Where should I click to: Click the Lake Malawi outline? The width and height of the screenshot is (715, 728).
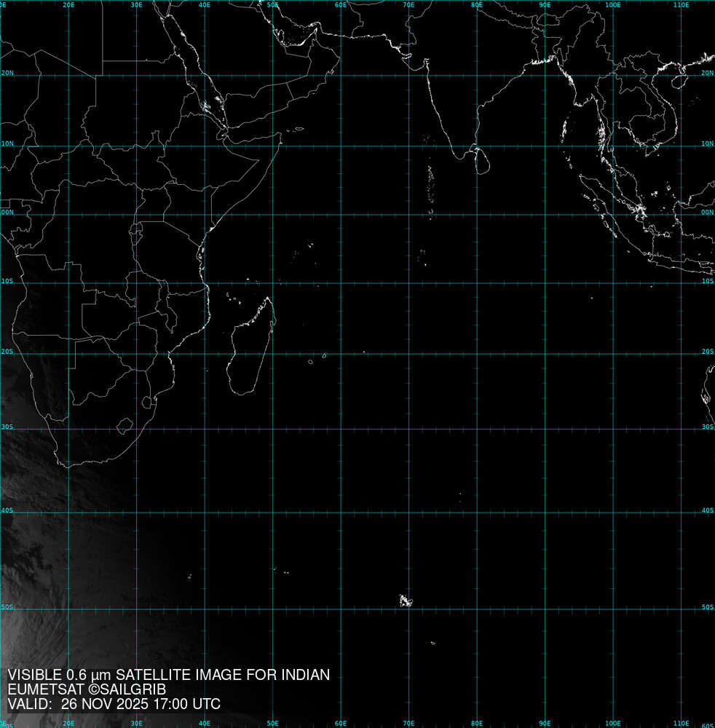170,312
